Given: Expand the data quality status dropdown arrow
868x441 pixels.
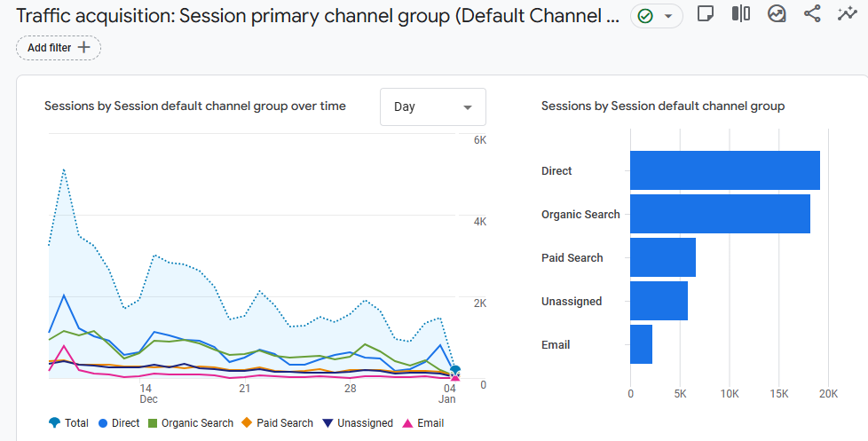Looking at the screenshot, I should pos(668,16).
